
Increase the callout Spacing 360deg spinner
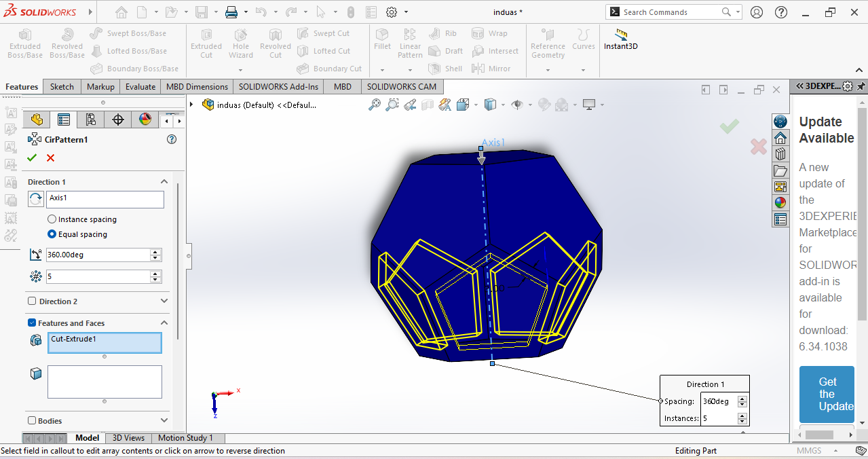[742, 399]
